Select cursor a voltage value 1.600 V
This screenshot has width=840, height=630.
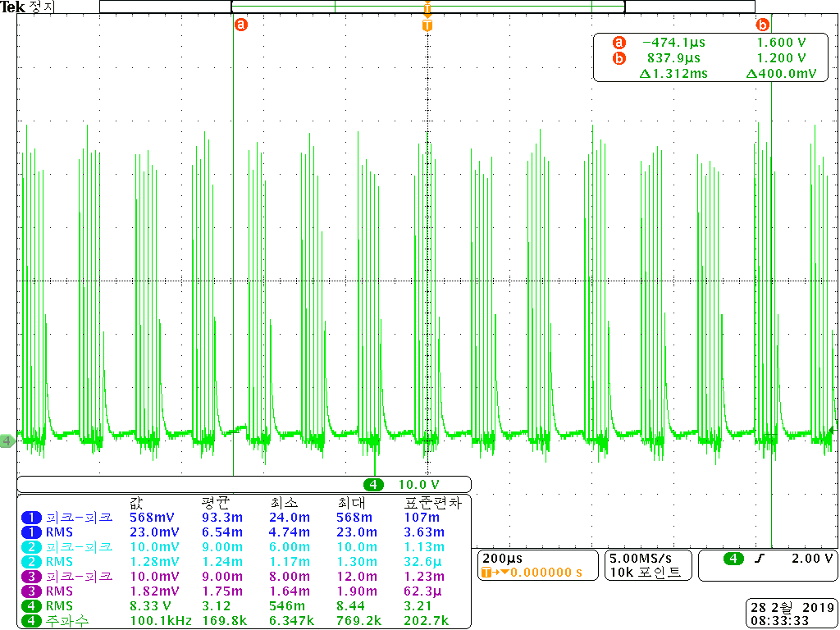point(781,43)
